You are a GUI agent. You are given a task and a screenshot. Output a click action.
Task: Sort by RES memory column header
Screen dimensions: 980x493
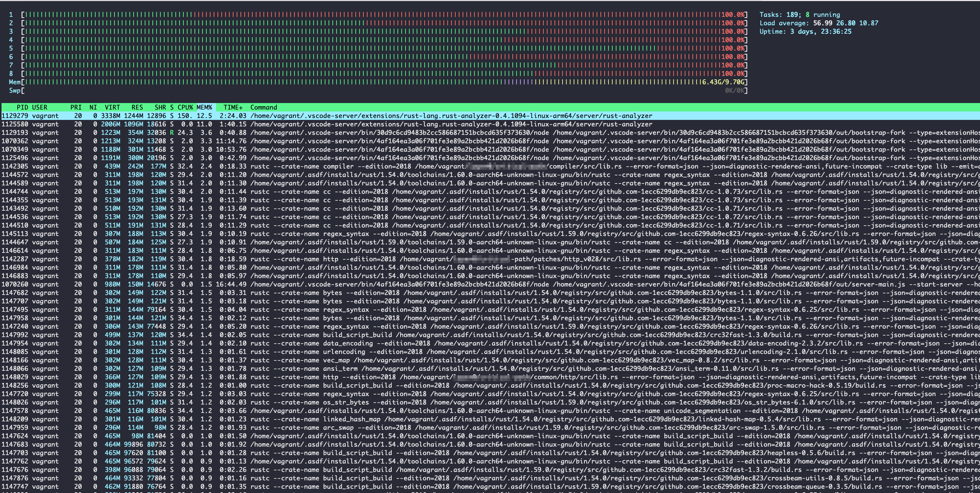tap(137, 107)
